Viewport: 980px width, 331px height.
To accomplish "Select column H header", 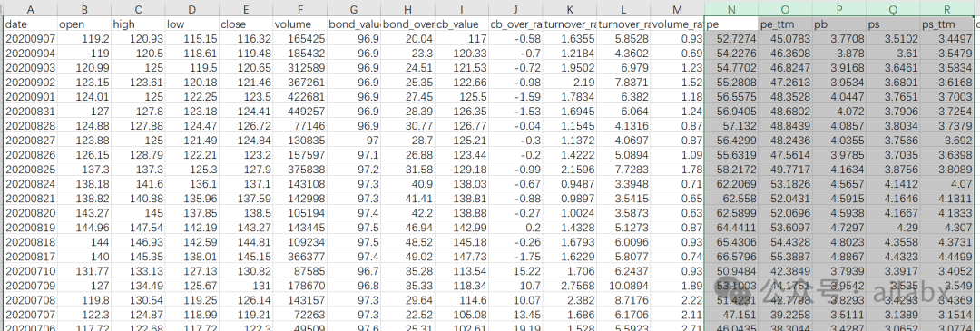I will click(x=407, y=9).
